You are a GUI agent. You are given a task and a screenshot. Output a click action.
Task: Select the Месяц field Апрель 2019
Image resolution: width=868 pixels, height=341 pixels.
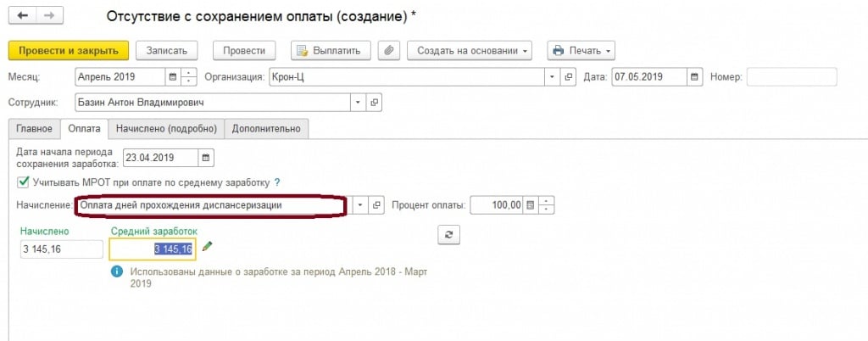(120, 77)
